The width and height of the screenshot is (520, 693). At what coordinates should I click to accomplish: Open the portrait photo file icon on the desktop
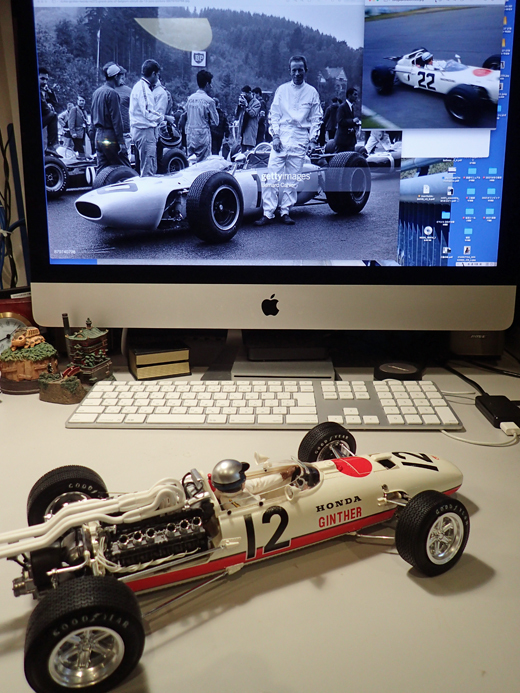click(x=467, y=250)
